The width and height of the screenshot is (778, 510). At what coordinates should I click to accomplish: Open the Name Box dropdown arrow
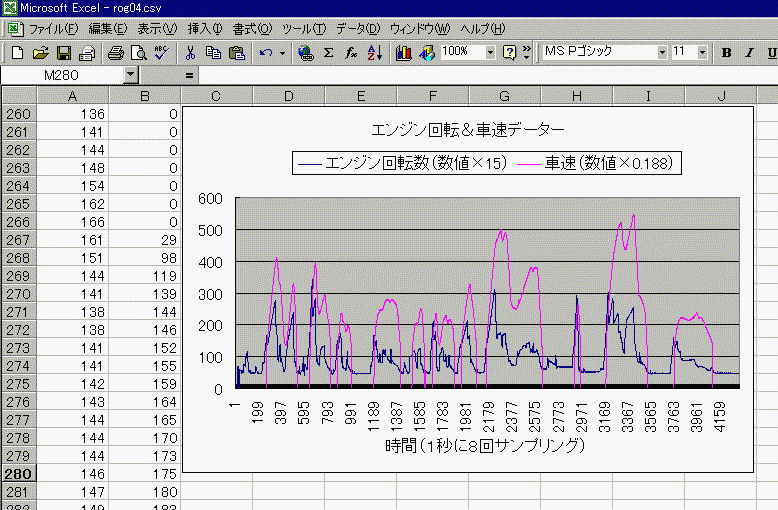pos(130,75)
